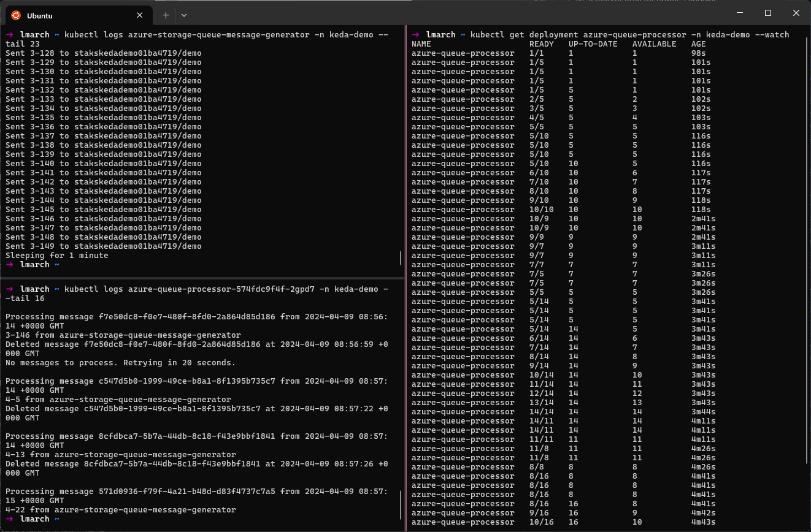This screenshot has width=811, height=532.
Task: Click the NAME column header
Action: coord(421,44)
